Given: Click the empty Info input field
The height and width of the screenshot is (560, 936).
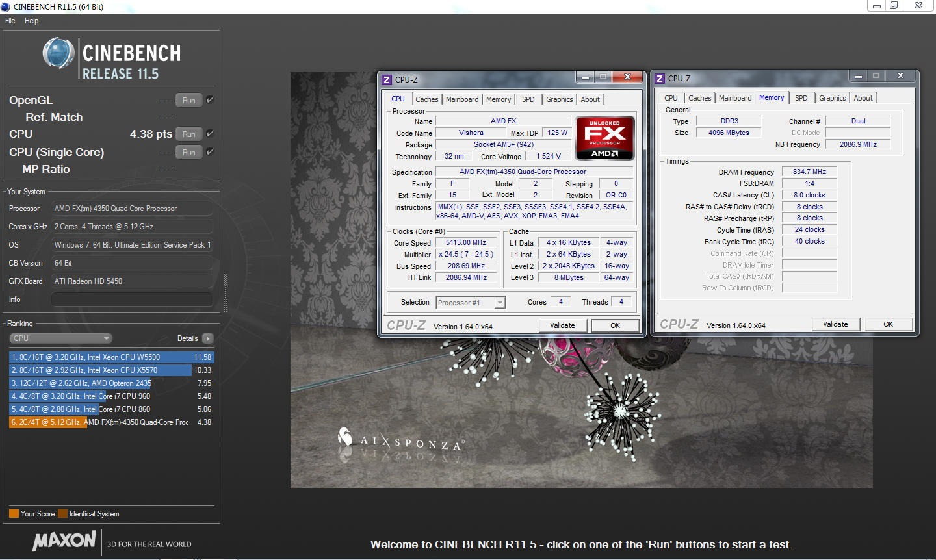Looking at the screenshot, I should (132, 299).
